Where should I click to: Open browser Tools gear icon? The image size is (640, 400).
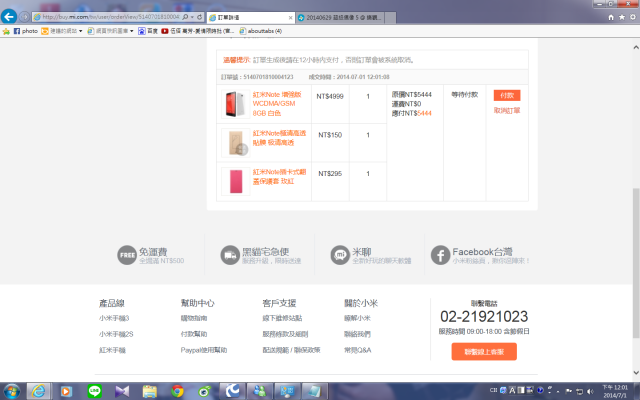(633, 17)
